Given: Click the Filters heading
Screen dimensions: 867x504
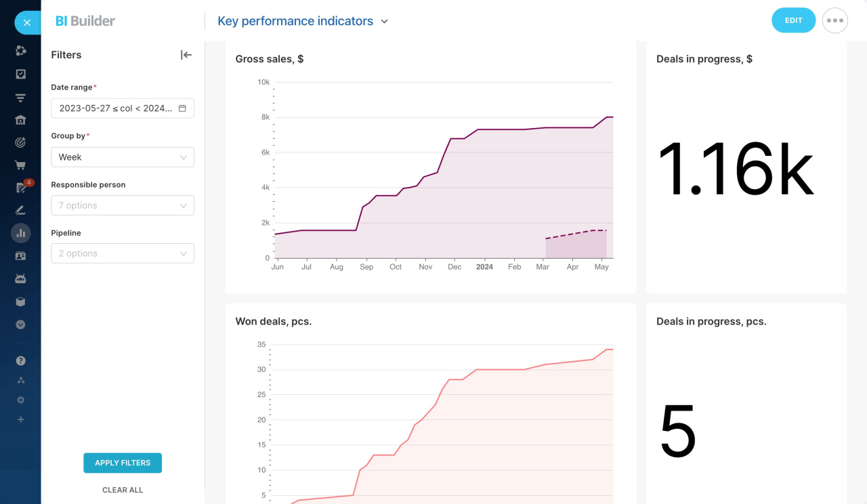Looking at the screenshot, I should (66, 55).
